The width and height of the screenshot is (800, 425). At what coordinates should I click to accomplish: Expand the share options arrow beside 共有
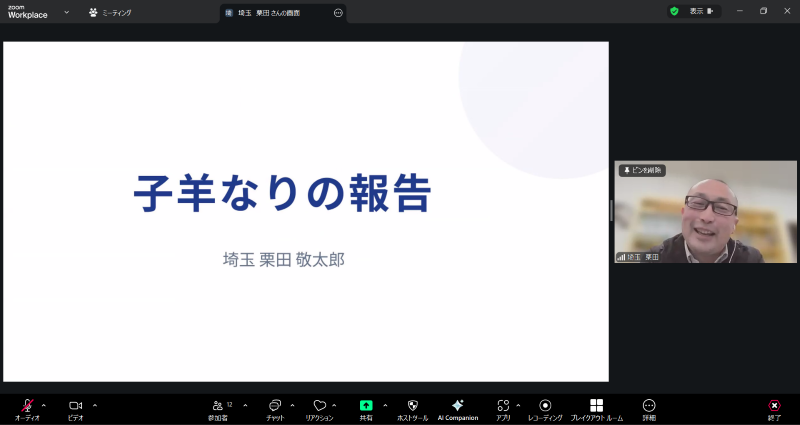point(385,405)
